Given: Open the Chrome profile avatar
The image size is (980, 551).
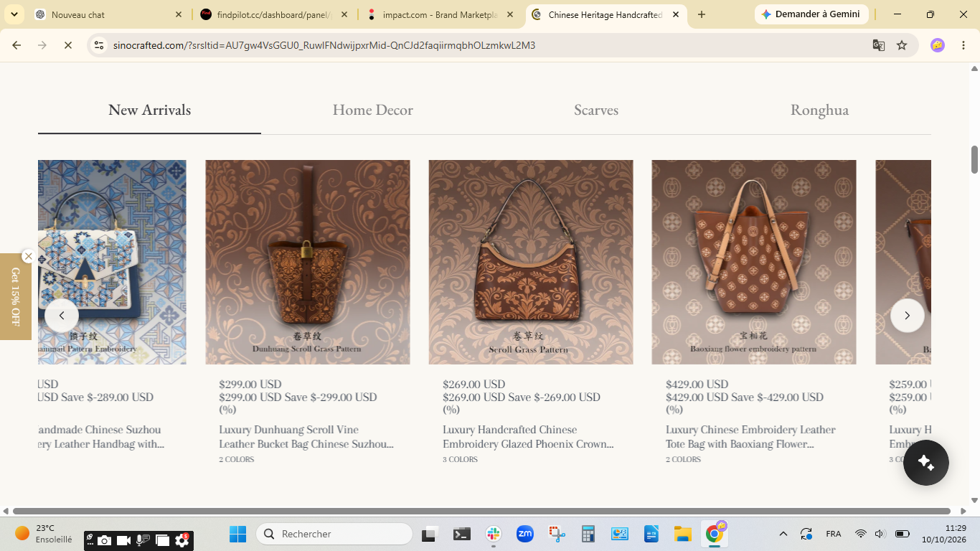Looking at the screenshot, I should pyautogui.click(x=938, y=45).
